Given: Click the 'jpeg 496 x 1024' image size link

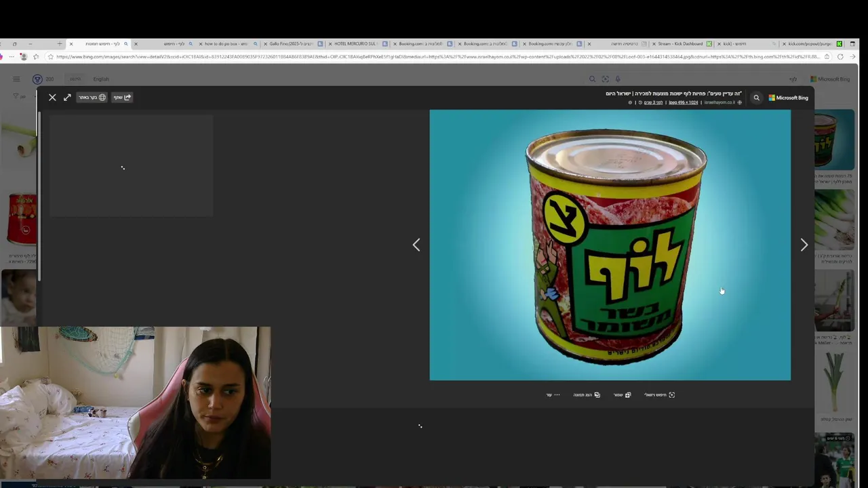Looking at the screenshot, I should click(x=683, y=102).
